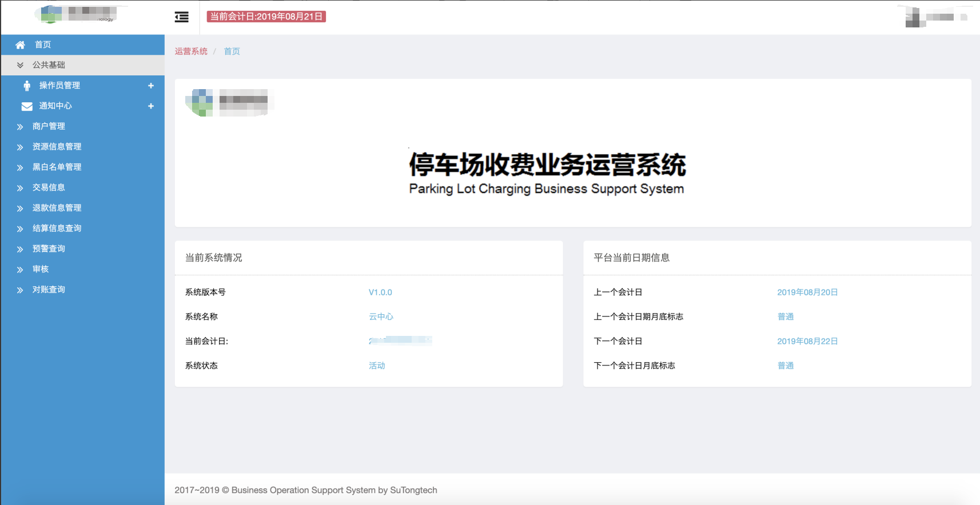
Task: Expand 操作员管理 with its plus icon
Action: 151,86
